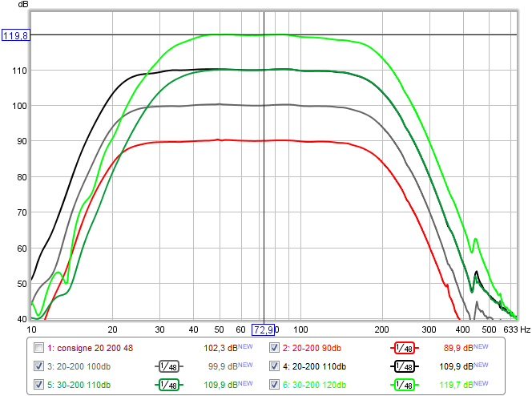Viewport: 532px width, 396px height.
Task: Toggle the '4: 20-200 110db' trace checkbox
Action: click(275, 366)
